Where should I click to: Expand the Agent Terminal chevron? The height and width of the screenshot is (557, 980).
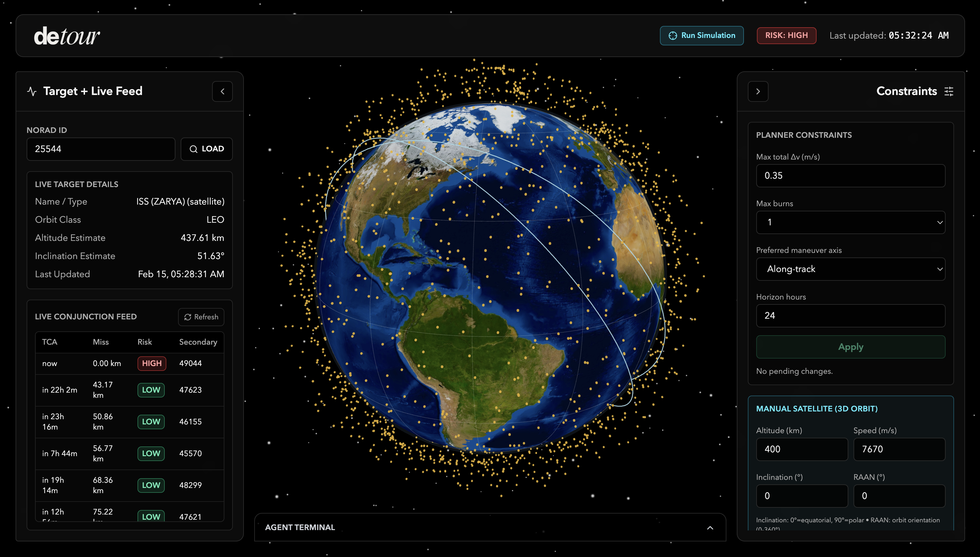(x=710, y=527)
